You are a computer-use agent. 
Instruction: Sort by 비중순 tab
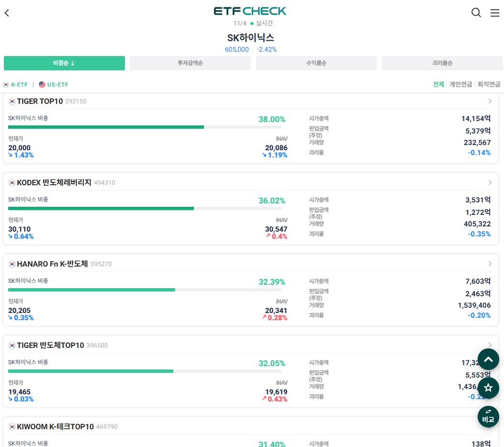(x=64, y=63)
